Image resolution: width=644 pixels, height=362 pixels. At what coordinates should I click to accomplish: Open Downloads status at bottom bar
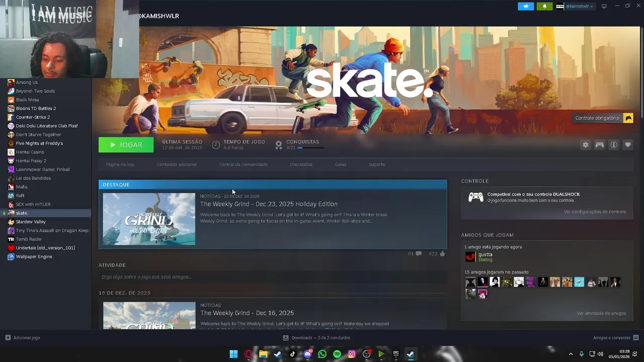coord(316,338)
